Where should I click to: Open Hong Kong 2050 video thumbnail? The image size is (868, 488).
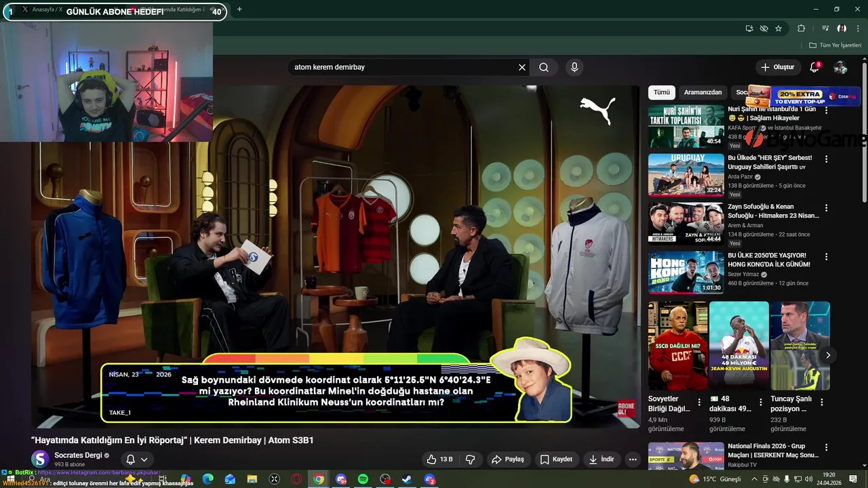pos(686,272)
